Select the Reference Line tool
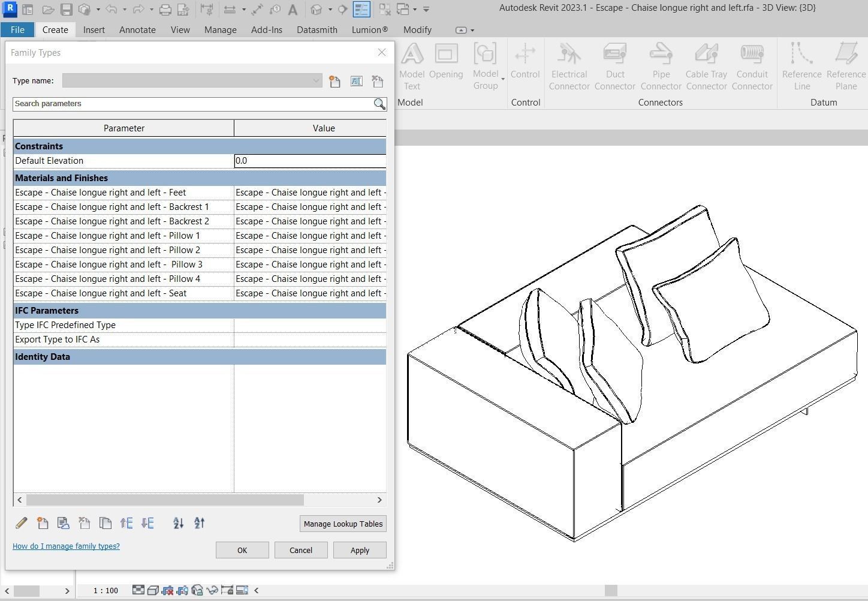Screen dimensions: 868x601 tap(802, 66)
